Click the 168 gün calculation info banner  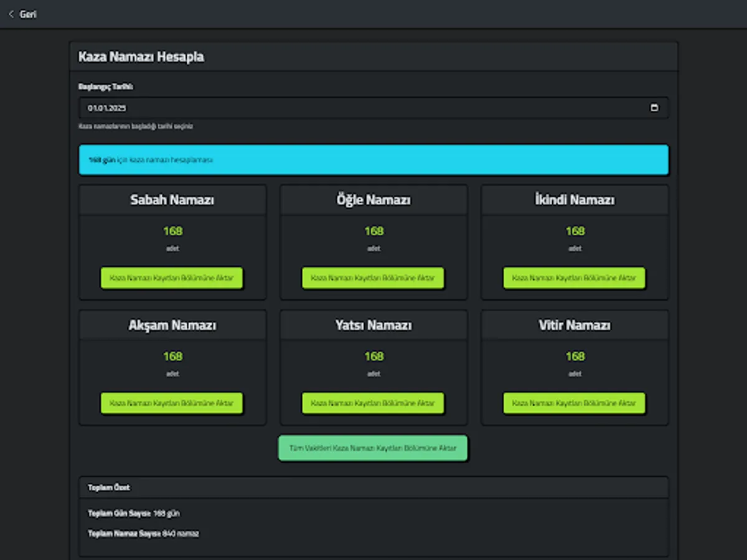(x=374, y=159)
